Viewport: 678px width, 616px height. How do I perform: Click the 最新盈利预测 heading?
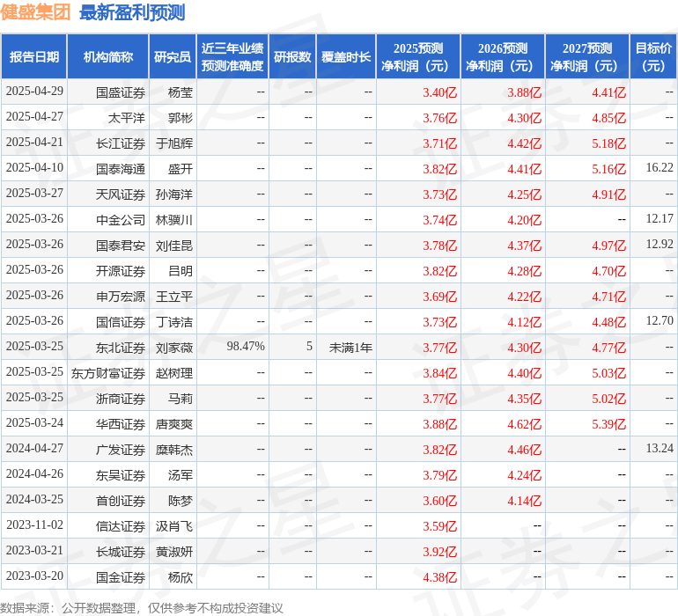[x=132, y=12]
